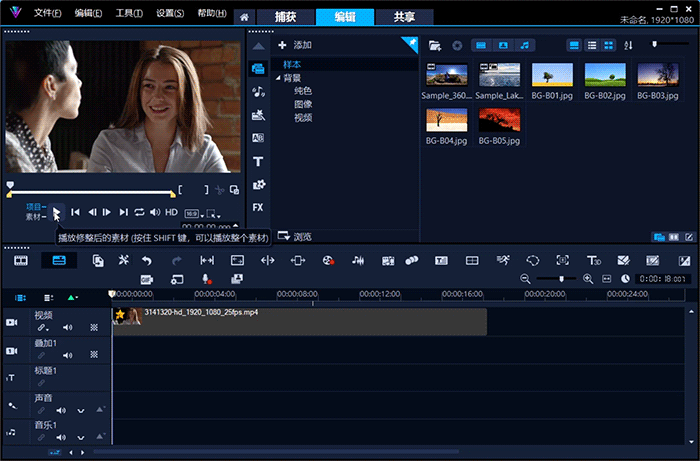Open the 设置(S) menu

pos(170,13)
